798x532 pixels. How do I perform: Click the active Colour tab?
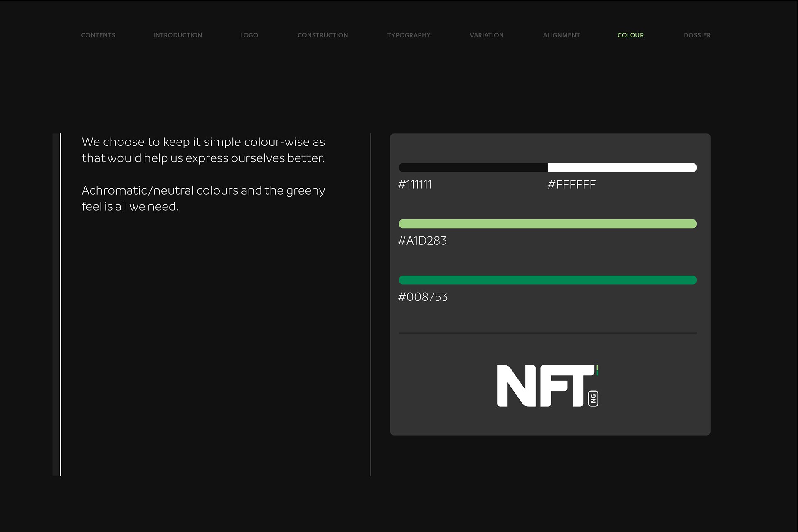point(631,35)
